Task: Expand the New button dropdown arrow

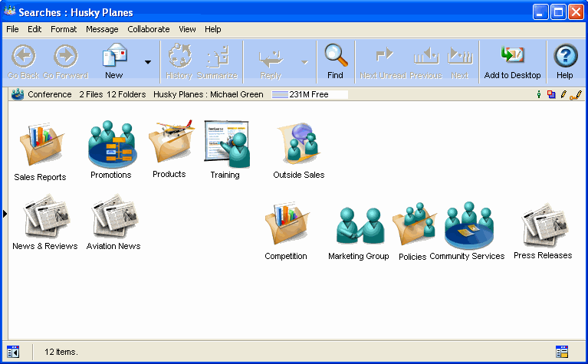Action: 148,62
